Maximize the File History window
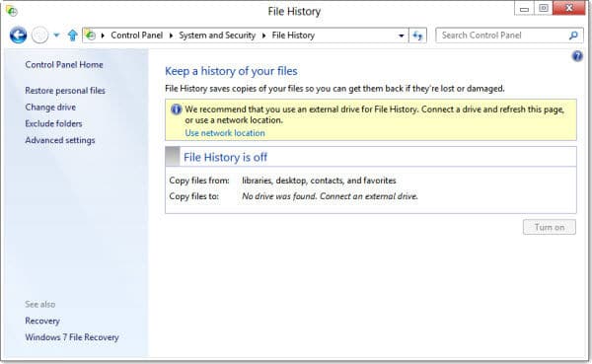Image resolution: width=592 pixels, height=364 pixels. pyautogui.click(x=544, y=8)
